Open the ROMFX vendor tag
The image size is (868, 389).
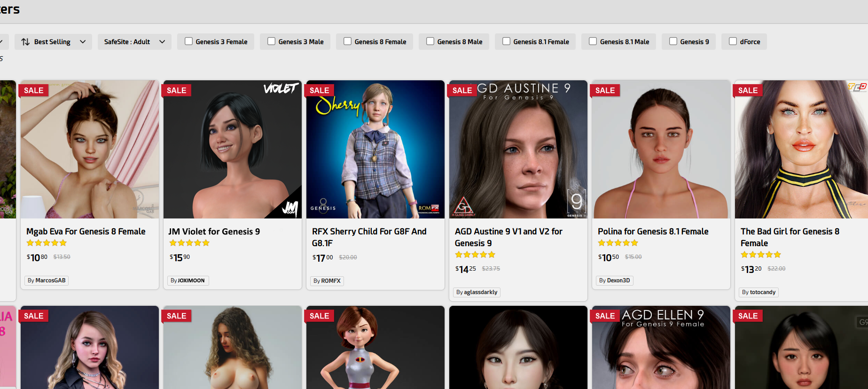pyautogui.click(x=327, y=281)
